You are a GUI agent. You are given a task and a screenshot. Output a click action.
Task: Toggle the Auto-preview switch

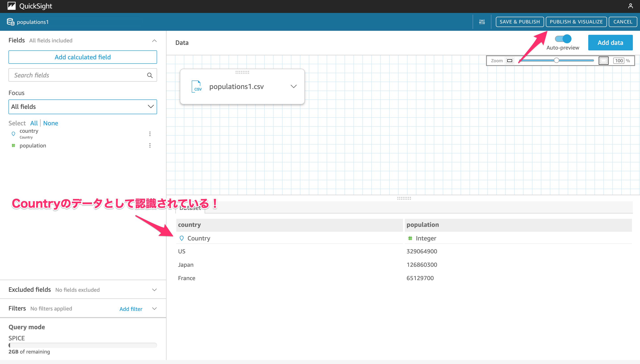(x=563, y=39)
